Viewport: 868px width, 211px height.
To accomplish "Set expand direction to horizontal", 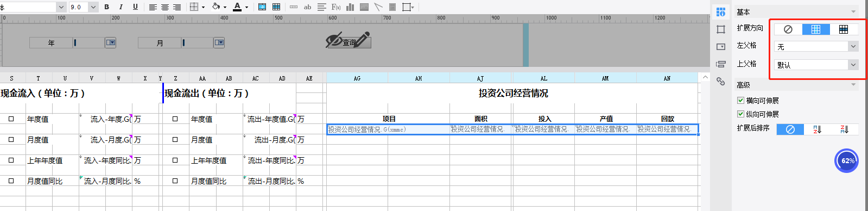I will pos(844,29).
